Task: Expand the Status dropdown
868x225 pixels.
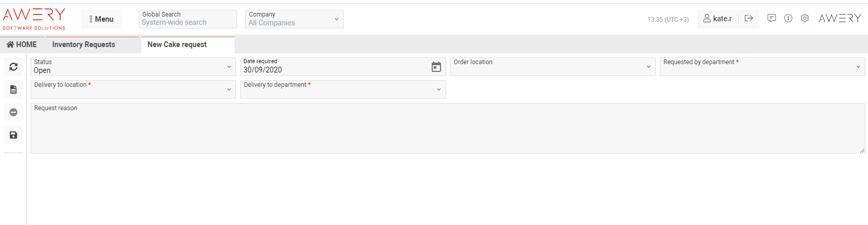Action: 133,67
